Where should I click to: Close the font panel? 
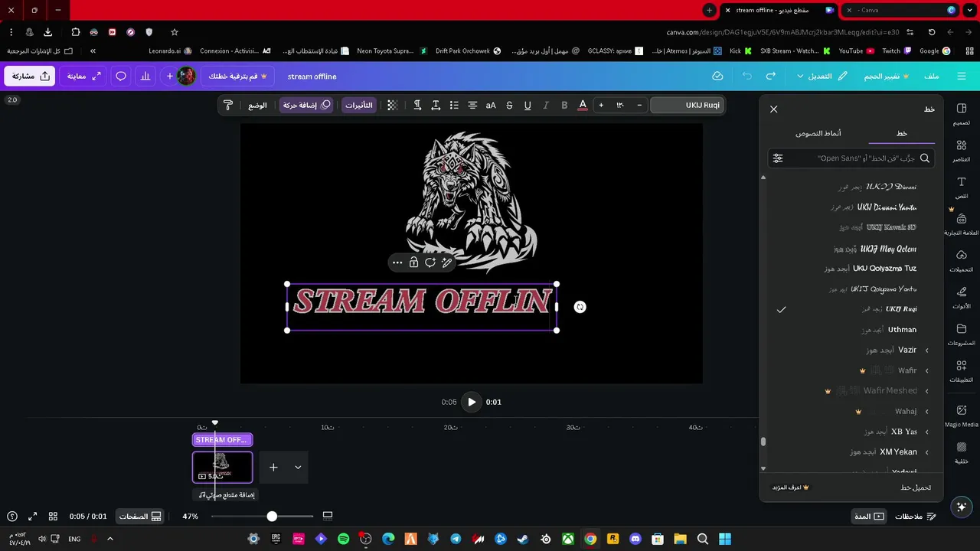pyautogui.click(x=773, y=109)
